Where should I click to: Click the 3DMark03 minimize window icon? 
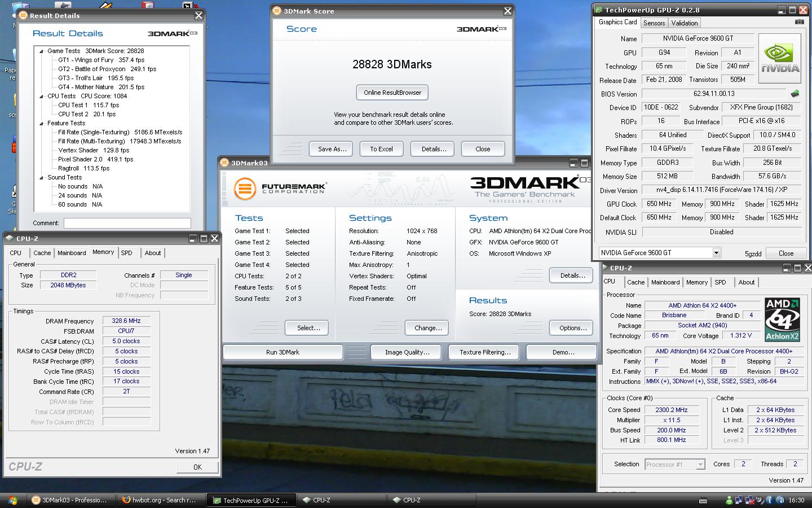[x=573, y=163]
